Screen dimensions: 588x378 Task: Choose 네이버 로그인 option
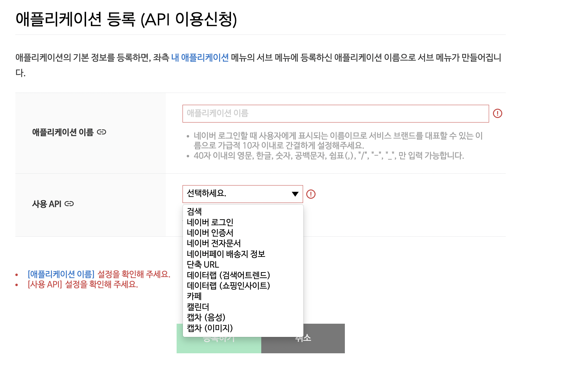tap(243, 222)
